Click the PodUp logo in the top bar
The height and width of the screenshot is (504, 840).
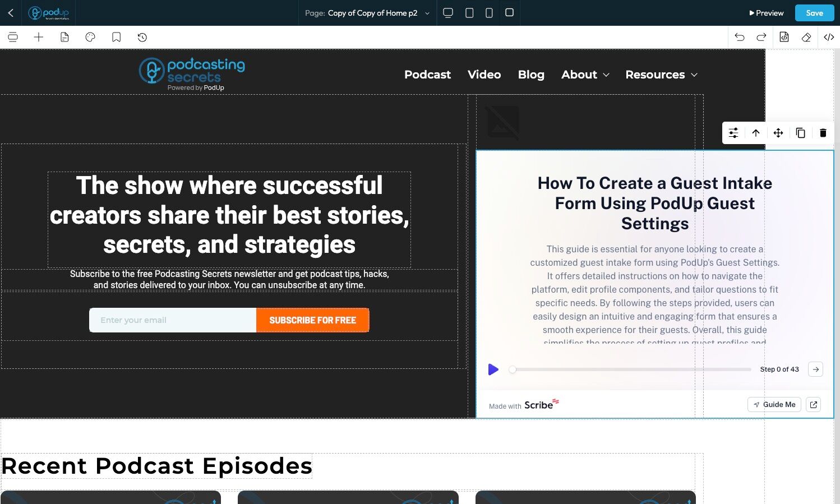click(x=49, y=13)
